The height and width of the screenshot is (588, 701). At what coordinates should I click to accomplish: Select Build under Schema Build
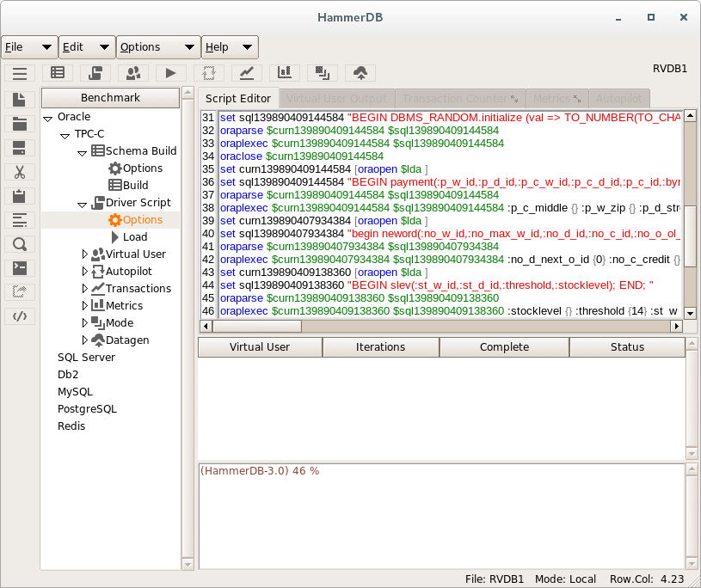128,185
